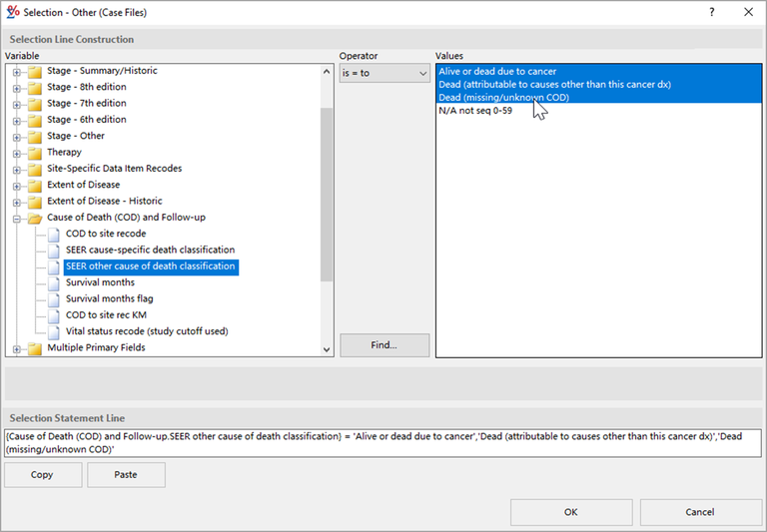The image size is (767, 532).
Task: Choose 'N/A not seq 0-59' value
Action: pos(478,111)
